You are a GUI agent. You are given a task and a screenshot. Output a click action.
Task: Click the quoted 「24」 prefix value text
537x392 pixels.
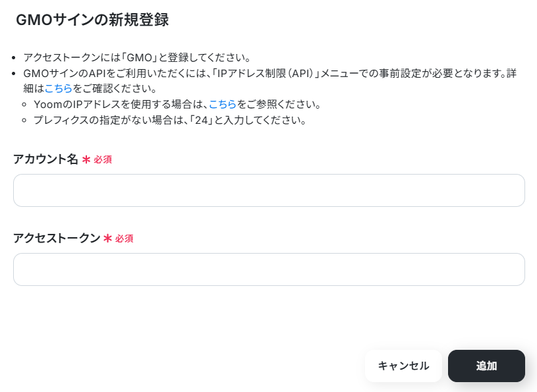(191, 121)
